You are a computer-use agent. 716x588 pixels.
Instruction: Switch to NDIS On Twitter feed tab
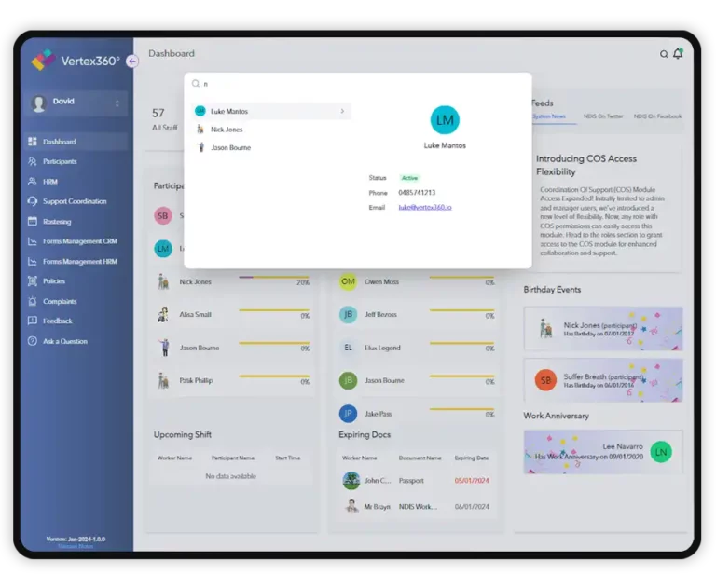[x=602, y=116]
